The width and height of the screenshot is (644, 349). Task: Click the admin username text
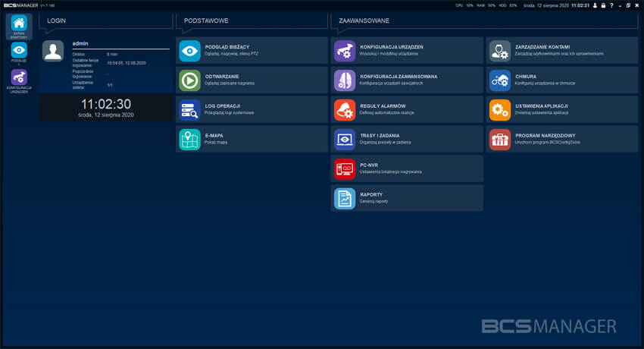point(80,43)
